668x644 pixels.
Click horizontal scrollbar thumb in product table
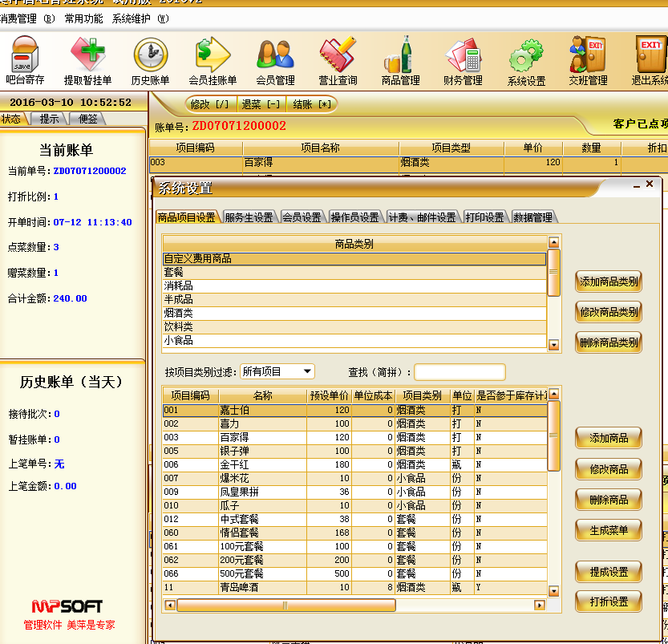(285, 605)
